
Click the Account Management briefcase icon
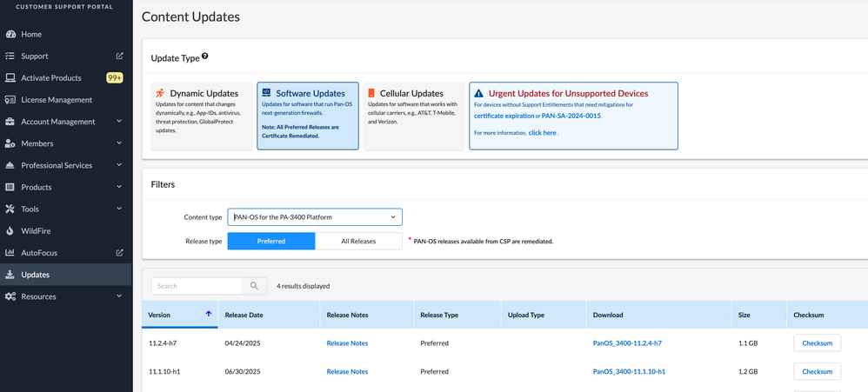(x=10, y=122)
